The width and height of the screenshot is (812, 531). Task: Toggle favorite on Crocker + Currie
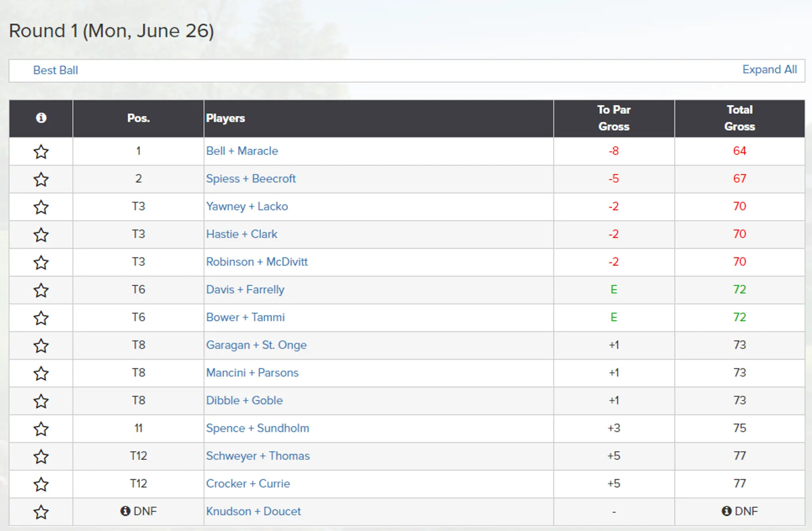(41, 484)
